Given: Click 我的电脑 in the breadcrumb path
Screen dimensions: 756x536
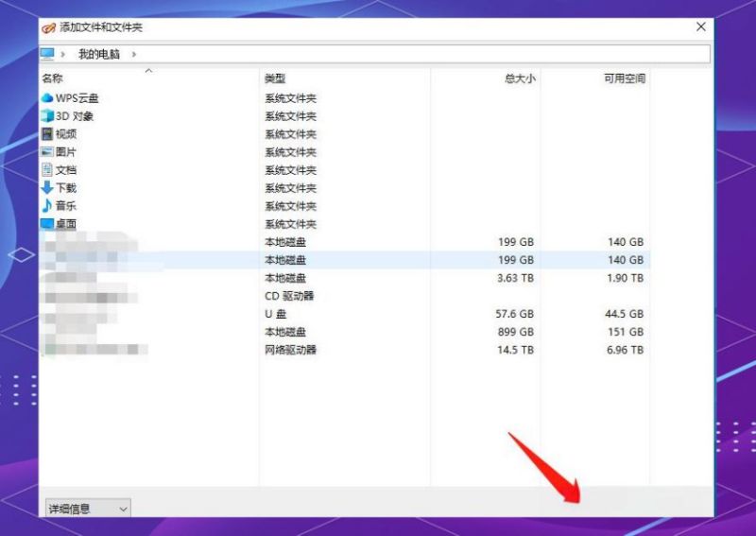Looking at the screenshot, I should tap(99, 55).
